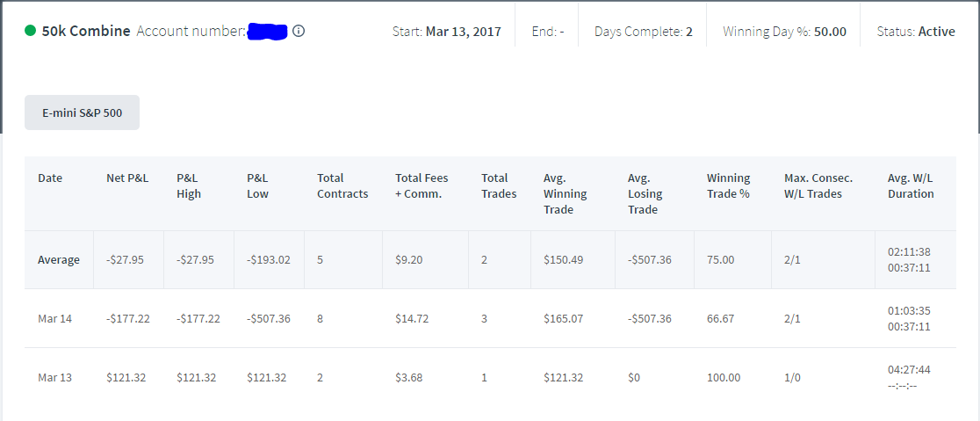Click the Total Trades column header
Viewport: 980px width, 421px height.
[x=499, y=185]
